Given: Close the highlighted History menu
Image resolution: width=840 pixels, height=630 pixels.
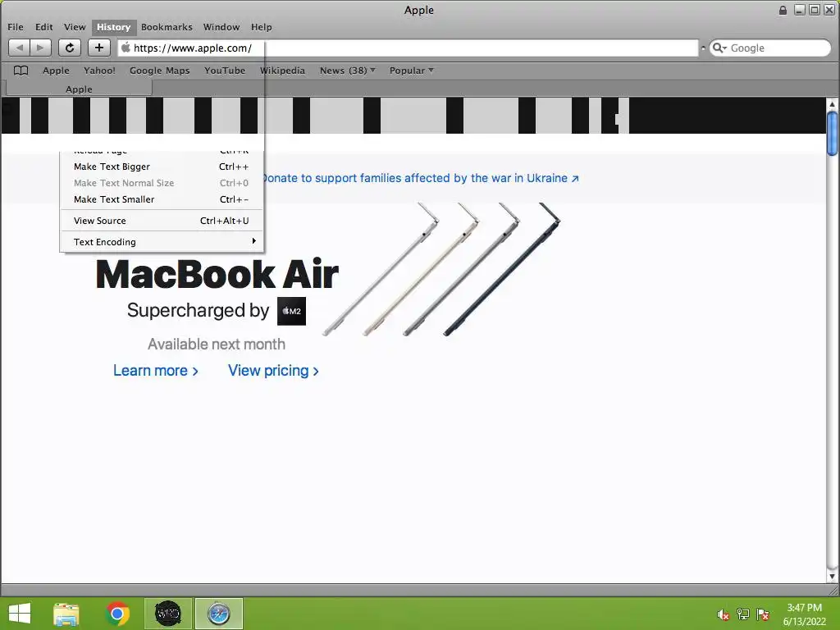Looking at the screenshot, I should pyautogui.click(x=113, y=27).
